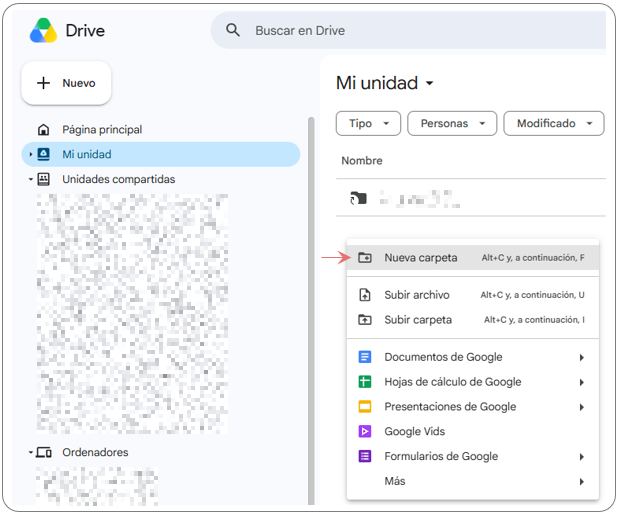Click the blue Google Docs icon

coord(364,357)
